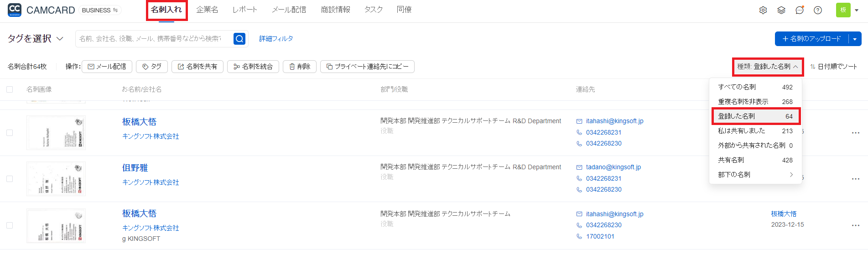
Task: Switch to the 名刺入れ tab
Action: 166,10
